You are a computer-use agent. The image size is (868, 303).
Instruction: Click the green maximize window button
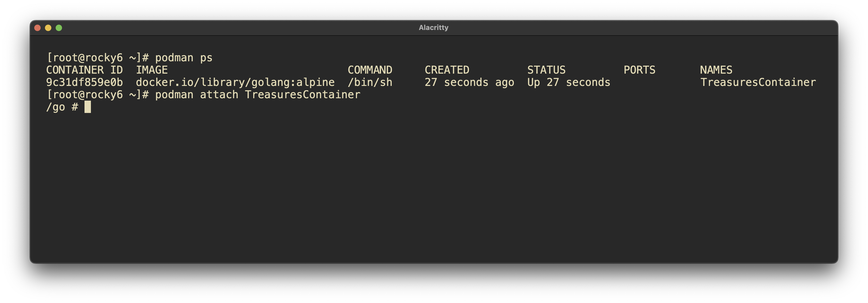point(59,28)
